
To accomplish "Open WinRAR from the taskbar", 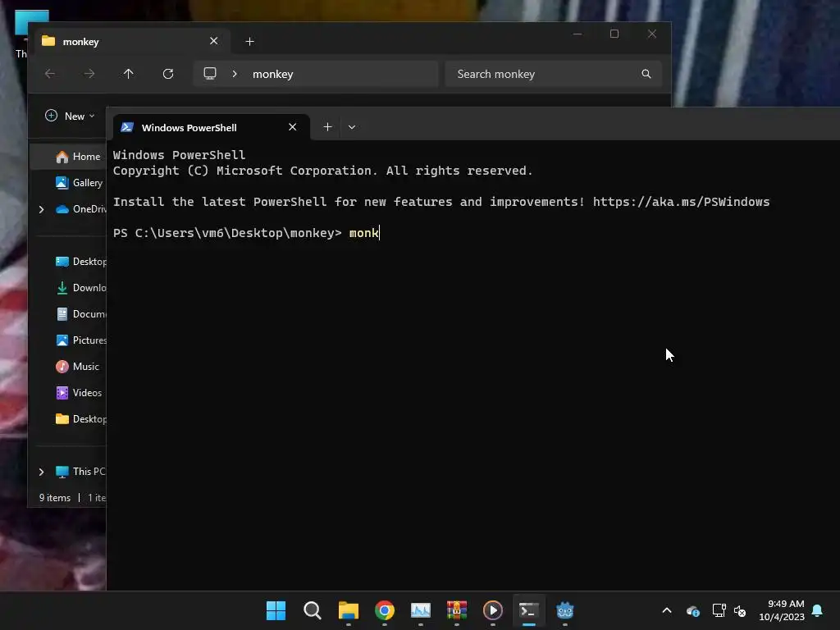I will click(457, 610).
